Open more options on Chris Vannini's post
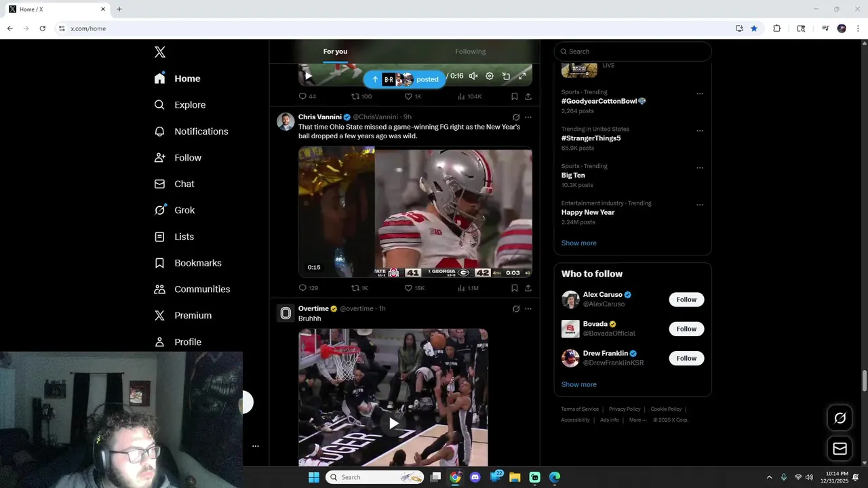Screen dimensions: 868x488 tap(528, 117)
